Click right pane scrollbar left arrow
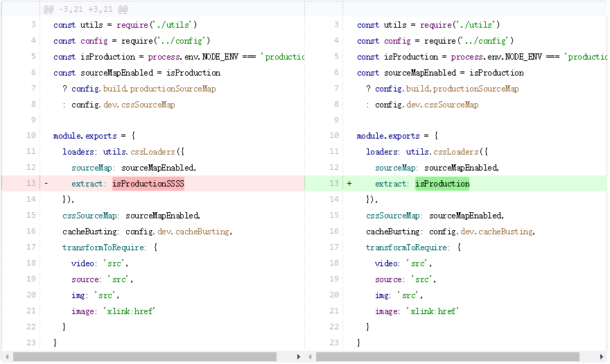 (x=310, y=356)
